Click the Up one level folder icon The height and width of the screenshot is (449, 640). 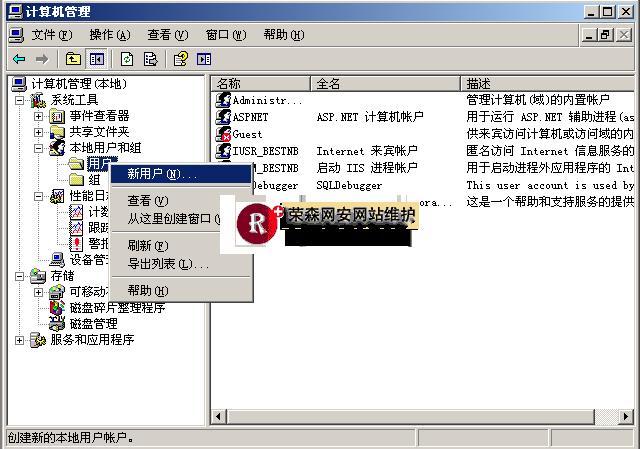tap(74, 59)
